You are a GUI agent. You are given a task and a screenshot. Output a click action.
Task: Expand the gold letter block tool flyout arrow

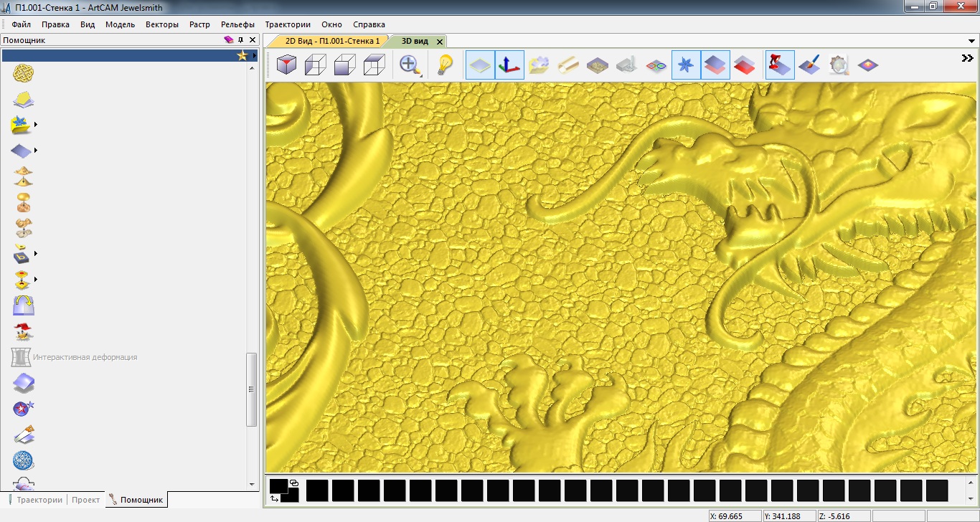tap(35, 253)
